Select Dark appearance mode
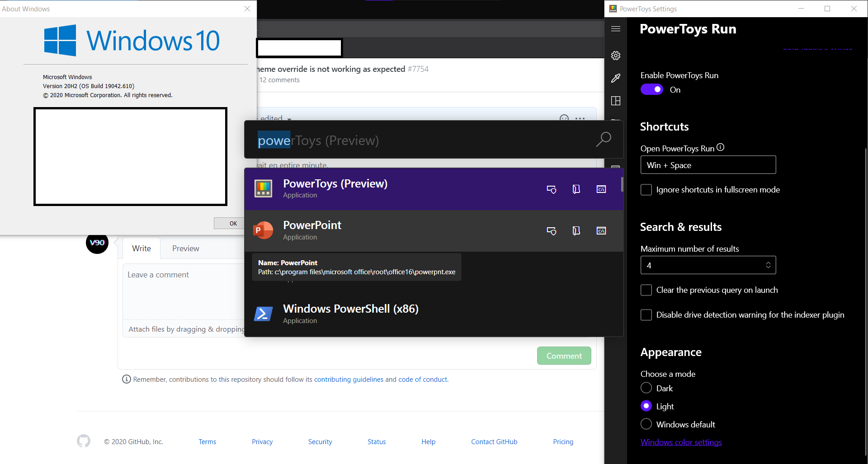 pyautogui.click(x=646, y=388)
